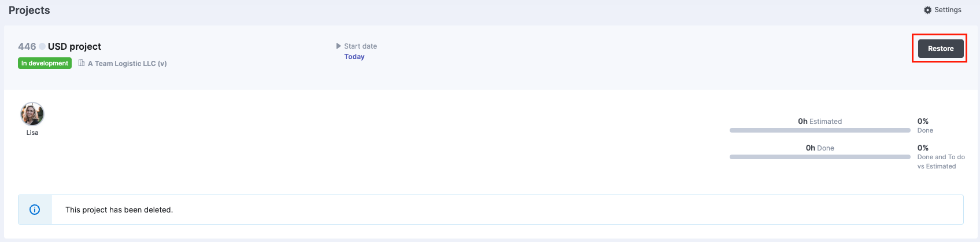Click the Restore button
This screenshot has width=980, height=242.
941,49
